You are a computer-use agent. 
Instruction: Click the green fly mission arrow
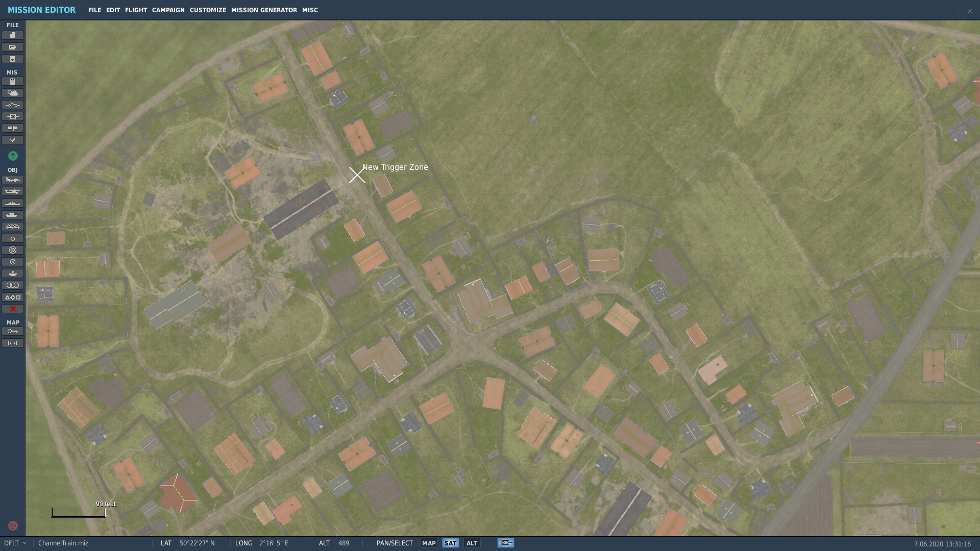pyautogui.click(x=13, y=156)
